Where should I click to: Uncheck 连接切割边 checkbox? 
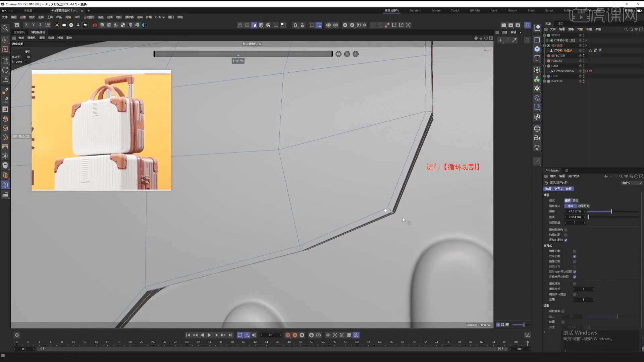(566, 240)
